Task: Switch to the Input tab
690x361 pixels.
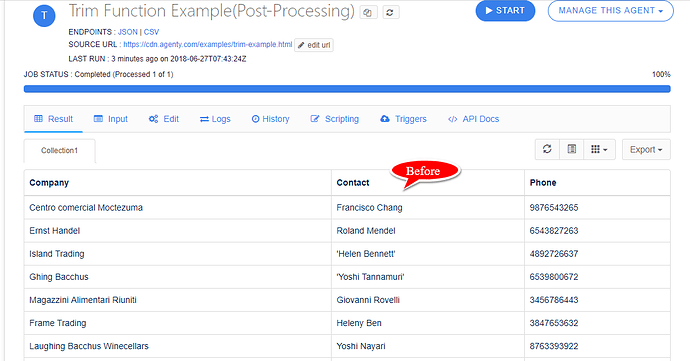Action: 111,119
